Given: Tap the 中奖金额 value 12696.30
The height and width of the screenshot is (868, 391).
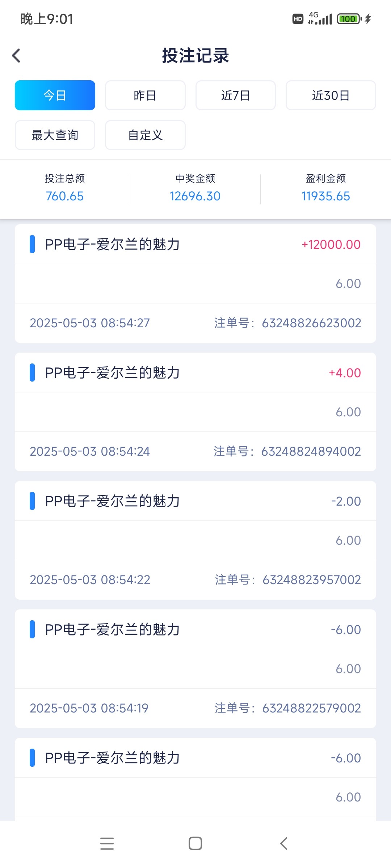Looking at the screenshot, I should [195, 196].
